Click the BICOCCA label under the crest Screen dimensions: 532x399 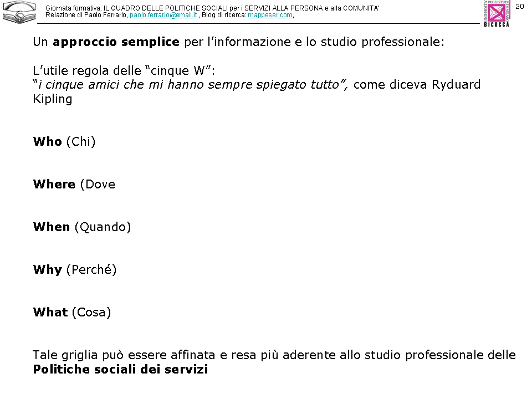coord(496,24)
